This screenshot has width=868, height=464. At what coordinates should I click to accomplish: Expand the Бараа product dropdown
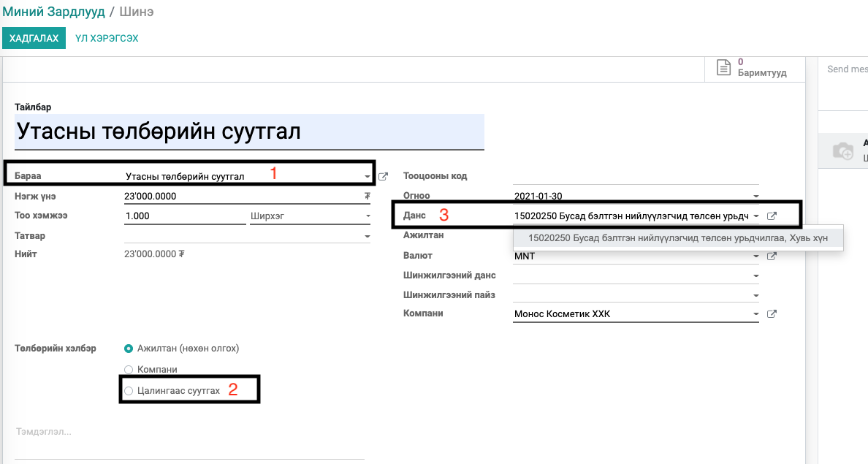point(367,177)
